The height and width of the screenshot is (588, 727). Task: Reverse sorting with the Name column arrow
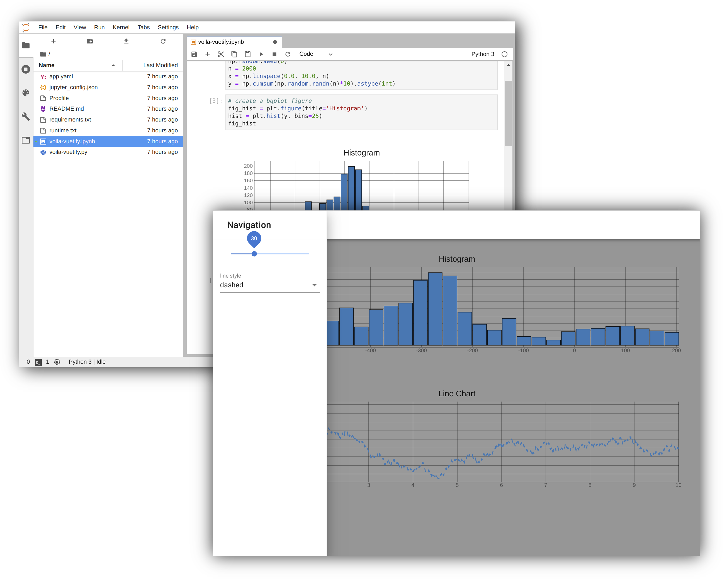click(x=113, y=65)
